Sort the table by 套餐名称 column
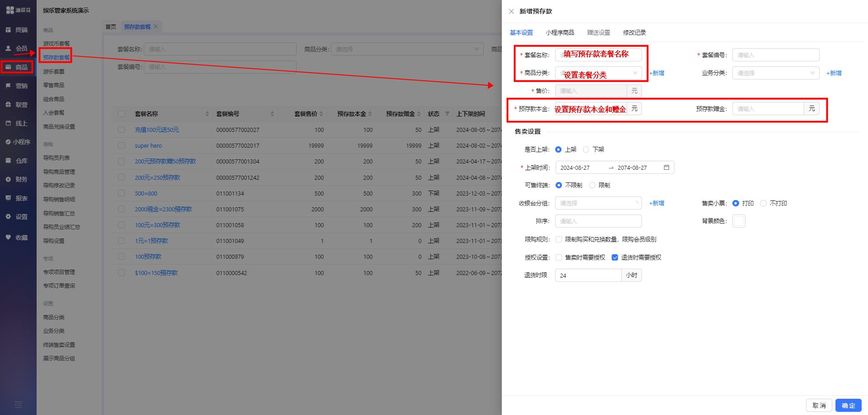868x415 pixels. (207, 114)
